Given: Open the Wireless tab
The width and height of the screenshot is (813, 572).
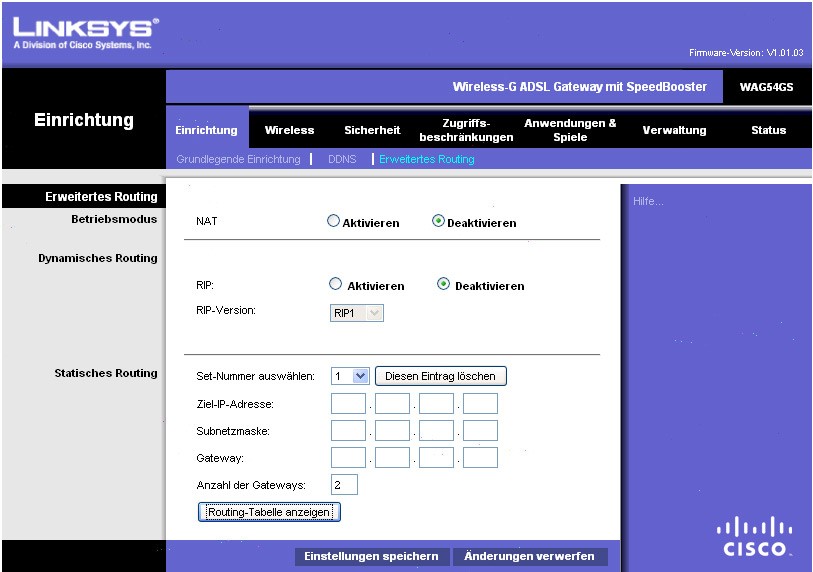Looking at the screenshot, I should pos(289,130).
